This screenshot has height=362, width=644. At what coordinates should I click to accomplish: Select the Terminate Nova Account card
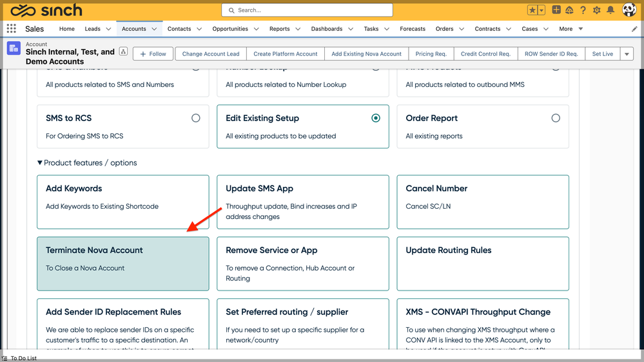[122, 263]
